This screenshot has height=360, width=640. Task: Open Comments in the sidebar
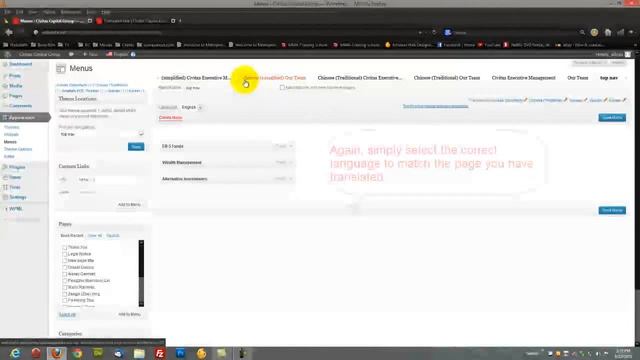(20, 106)
